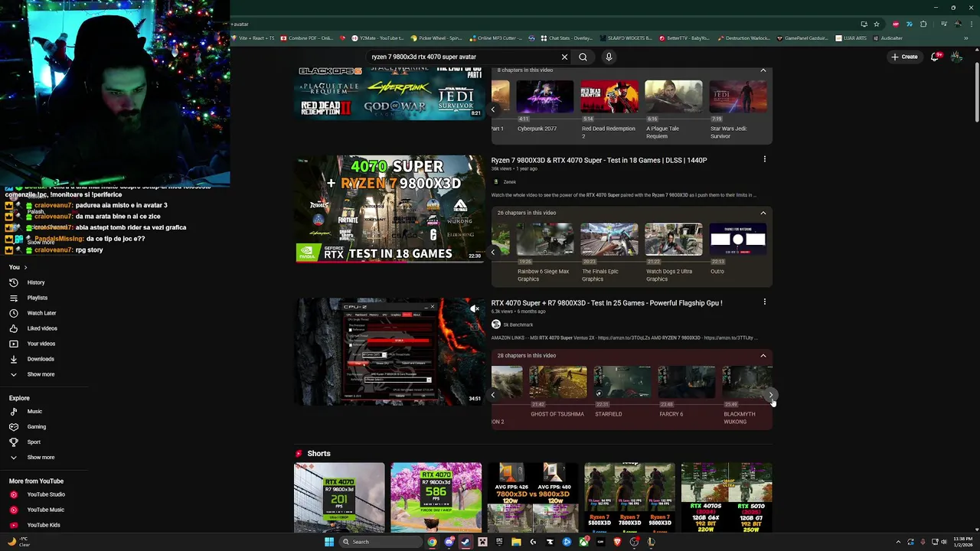Screen dimensions: 980x551
Task: Open options for Ryzen 7 9800X3D & RTX 4070 Super video
Action: [x=764, y=159]
